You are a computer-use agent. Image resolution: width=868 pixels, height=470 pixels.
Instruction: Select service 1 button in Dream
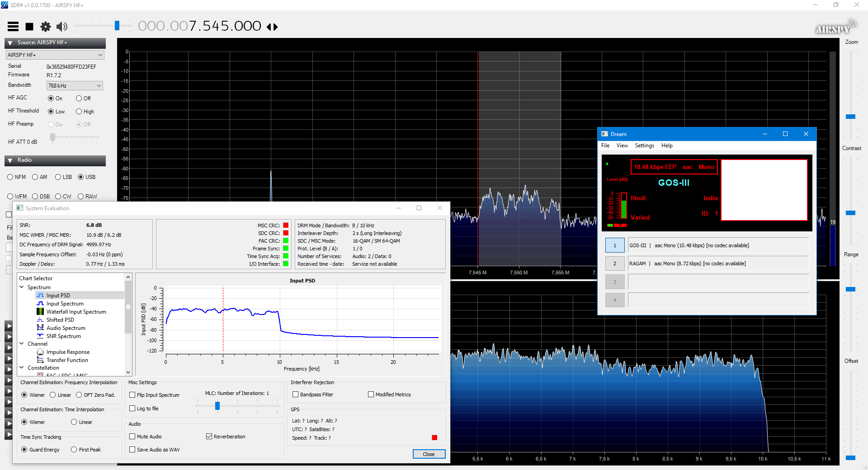(x=615, y=245)
